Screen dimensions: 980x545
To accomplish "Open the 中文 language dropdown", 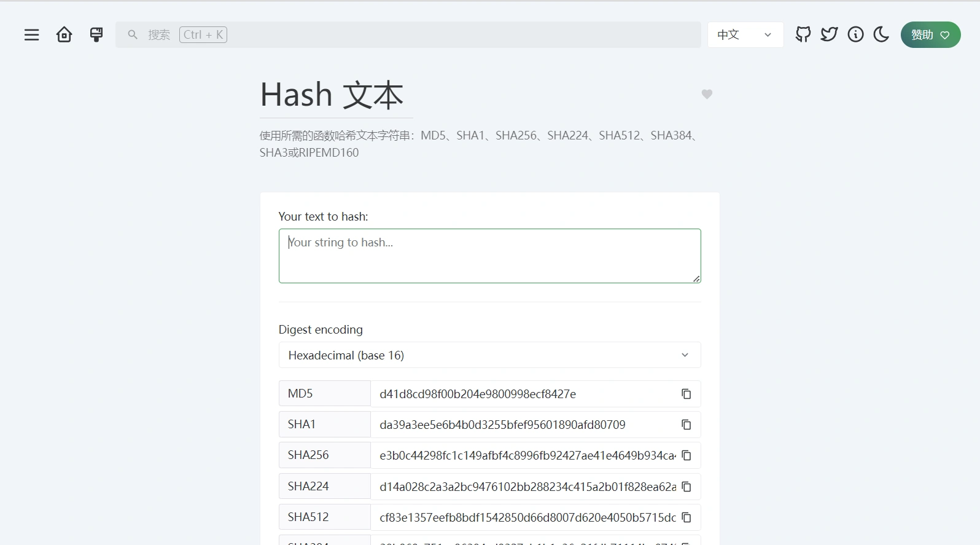I will pos(745,35).
